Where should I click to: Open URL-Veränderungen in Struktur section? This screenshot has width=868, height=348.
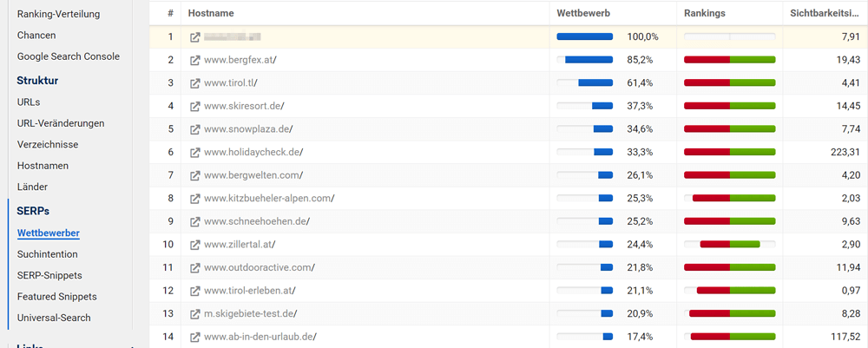(x=61, y=123)
